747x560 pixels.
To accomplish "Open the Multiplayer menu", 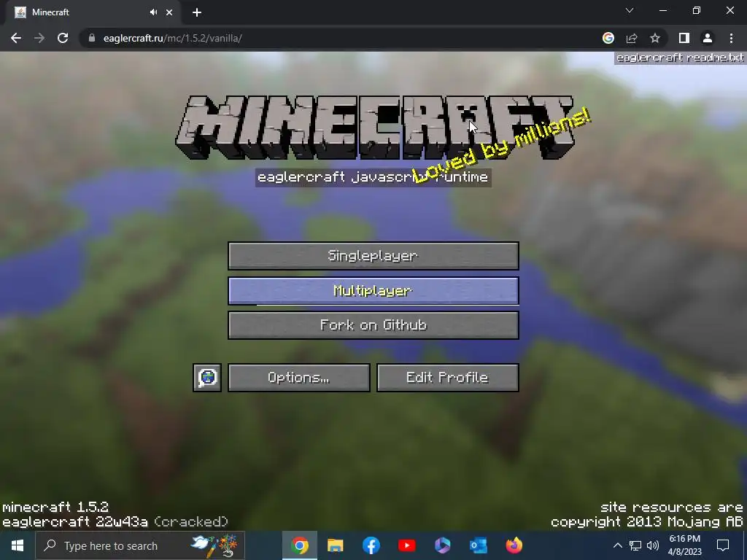I will coord(373,291).
